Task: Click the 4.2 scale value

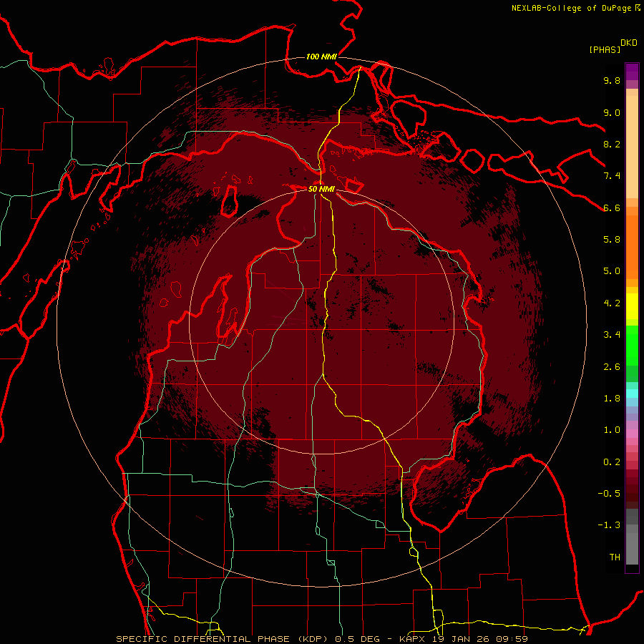Action: [x=612, y=303]
